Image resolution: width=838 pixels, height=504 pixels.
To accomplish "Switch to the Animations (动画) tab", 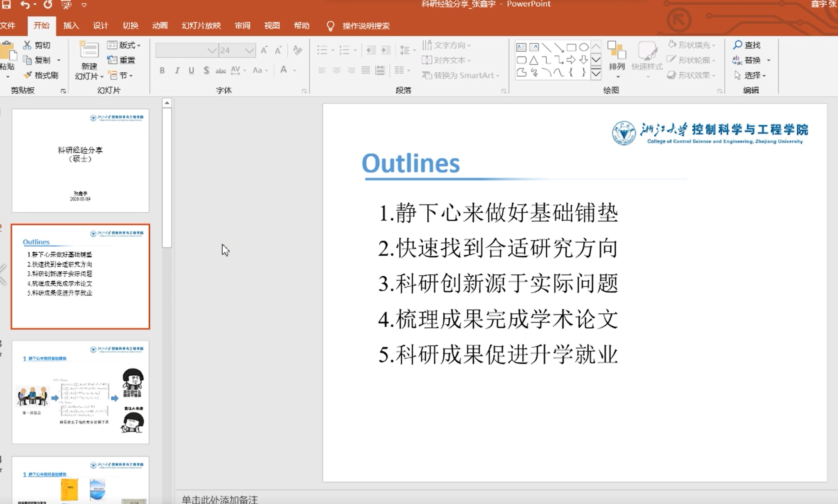I will pyautogui.click(x=160, y=26).
